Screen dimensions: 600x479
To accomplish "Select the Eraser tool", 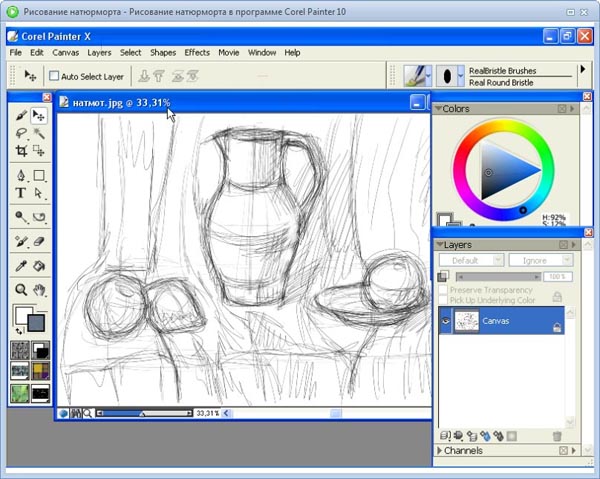I will 39,241.
